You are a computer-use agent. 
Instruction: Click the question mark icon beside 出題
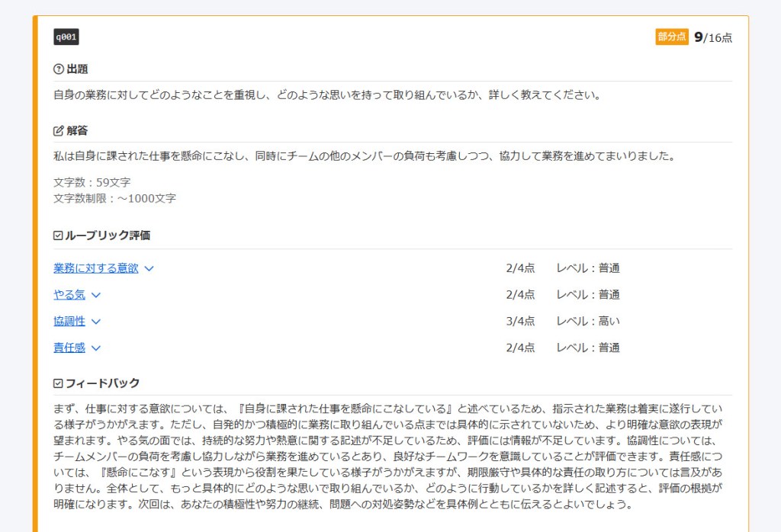click(x=59, y=69)
